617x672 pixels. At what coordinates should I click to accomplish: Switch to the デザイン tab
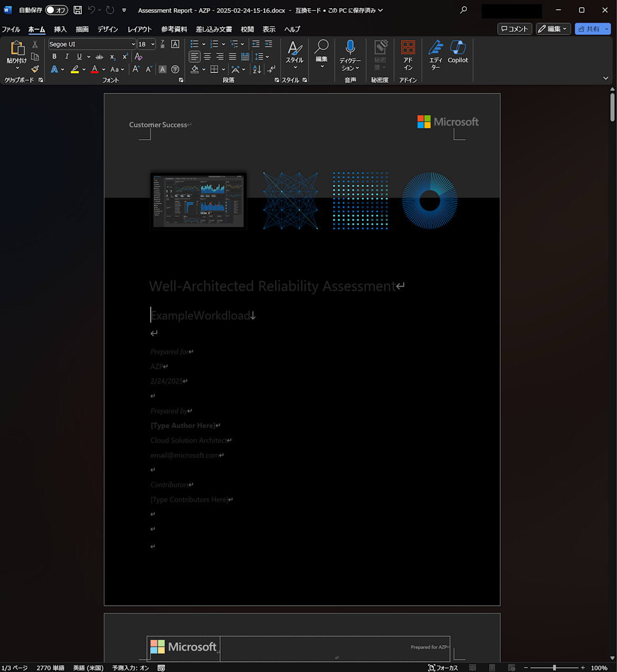[108, 29]
